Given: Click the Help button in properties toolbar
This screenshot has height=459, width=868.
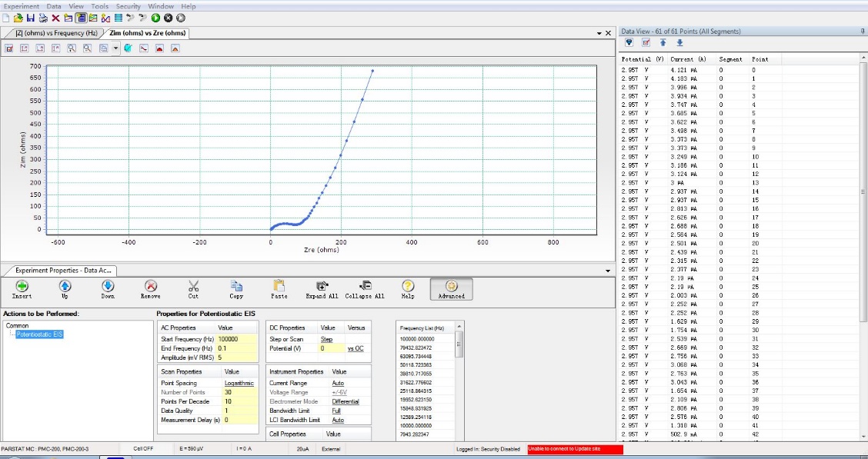Looking at the screenshot, I should (x=408, y=289).
